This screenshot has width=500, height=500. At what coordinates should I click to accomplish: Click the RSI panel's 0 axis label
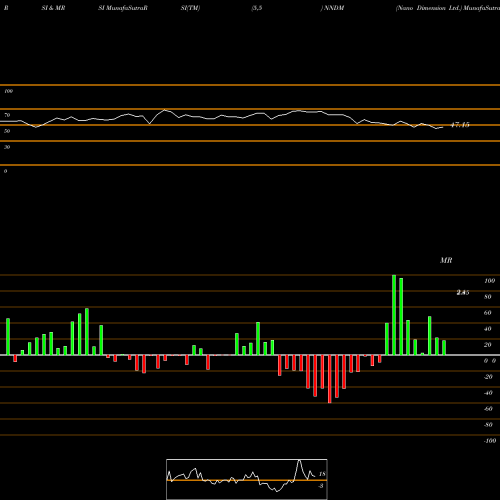tap(5, 171)
